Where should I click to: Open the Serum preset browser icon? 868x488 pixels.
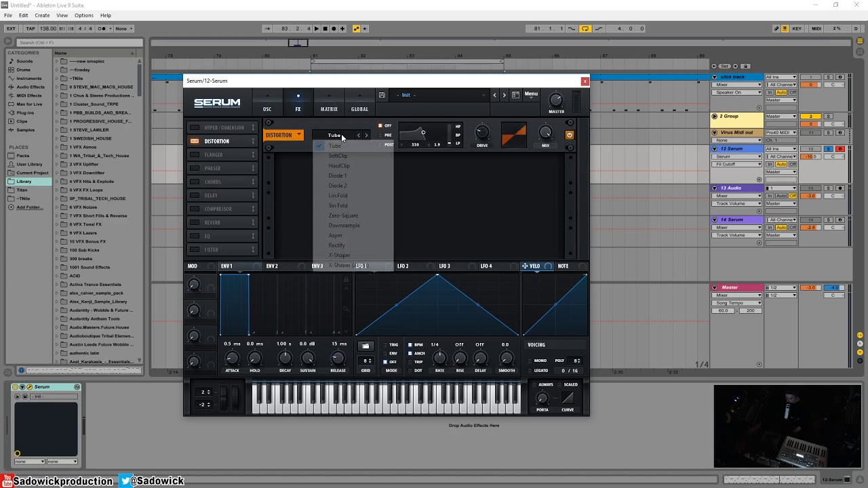click(x=515, y=95)
